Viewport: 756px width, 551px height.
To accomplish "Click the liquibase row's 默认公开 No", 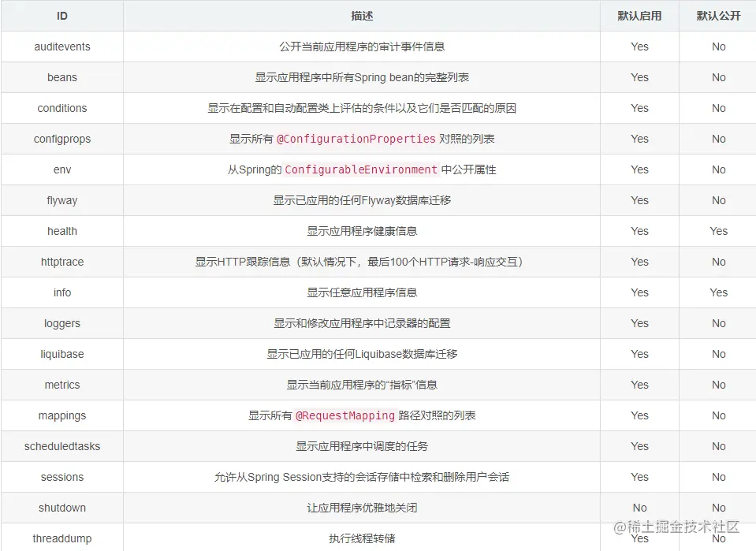I will tap(718, 354).
